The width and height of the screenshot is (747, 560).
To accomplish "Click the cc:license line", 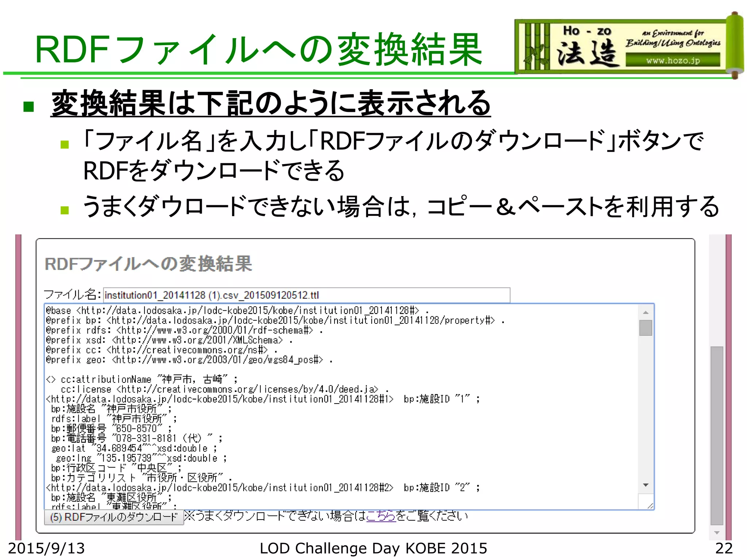I will click(225, 389).
